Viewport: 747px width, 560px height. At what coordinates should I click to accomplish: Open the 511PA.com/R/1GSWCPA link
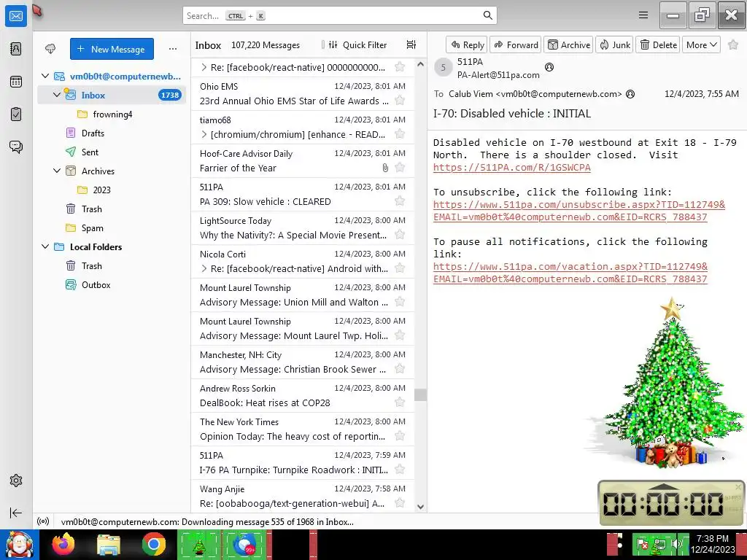coord(511,167)
